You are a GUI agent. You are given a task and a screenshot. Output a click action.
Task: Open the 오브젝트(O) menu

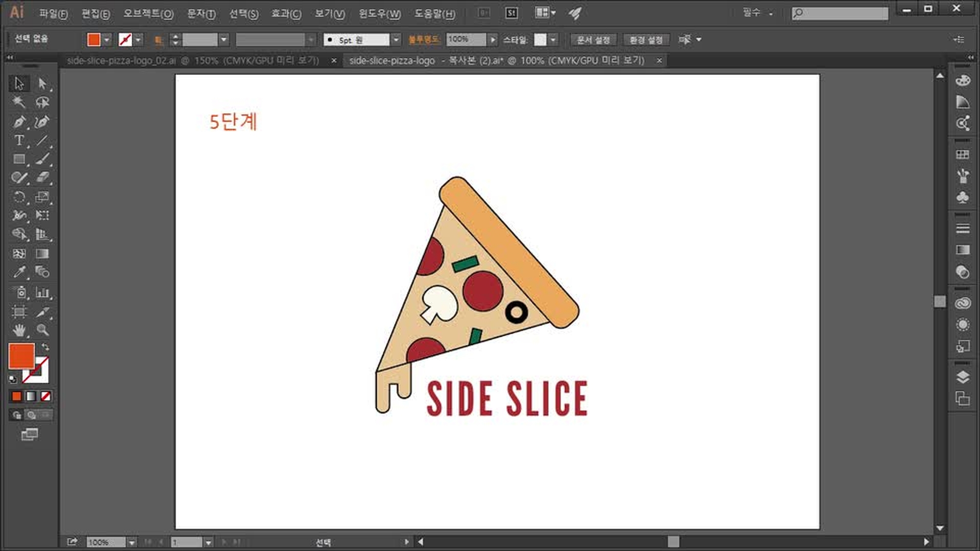coord(148,14)
